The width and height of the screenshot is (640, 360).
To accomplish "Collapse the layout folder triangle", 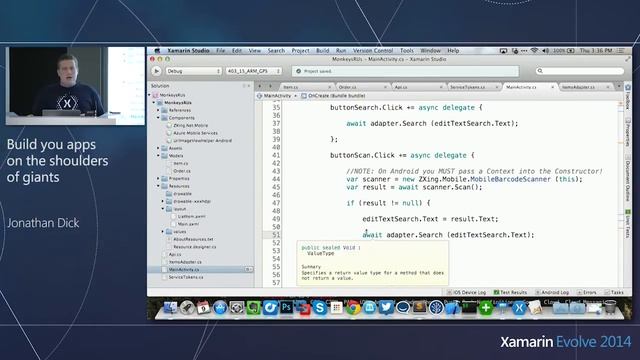I will [162, 209].
